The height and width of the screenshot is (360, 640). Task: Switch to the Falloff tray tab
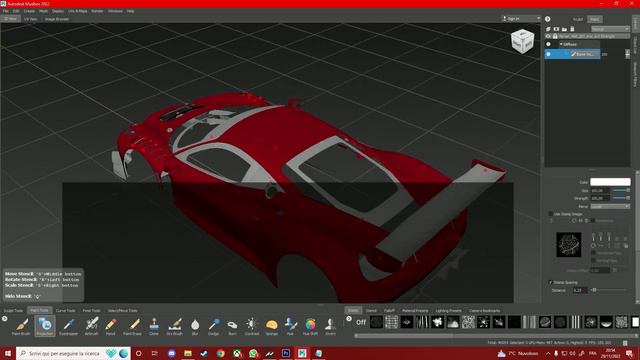click(389, 311)
